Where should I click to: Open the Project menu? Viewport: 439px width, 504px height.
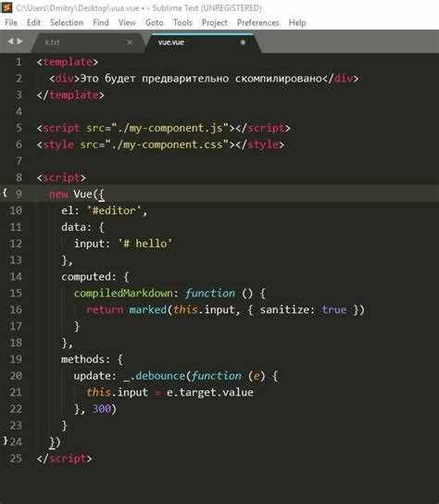point(214,23)
